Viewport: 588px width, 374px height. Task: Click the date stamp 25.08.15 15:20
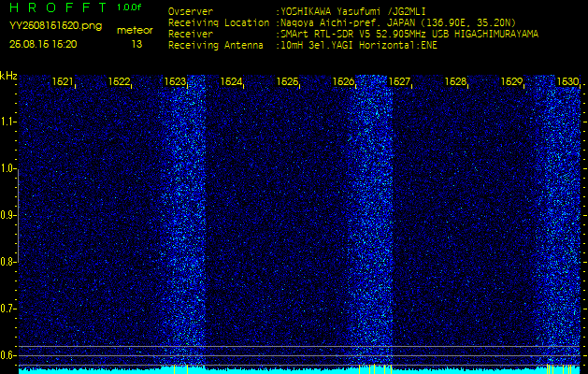coord(43,44)
